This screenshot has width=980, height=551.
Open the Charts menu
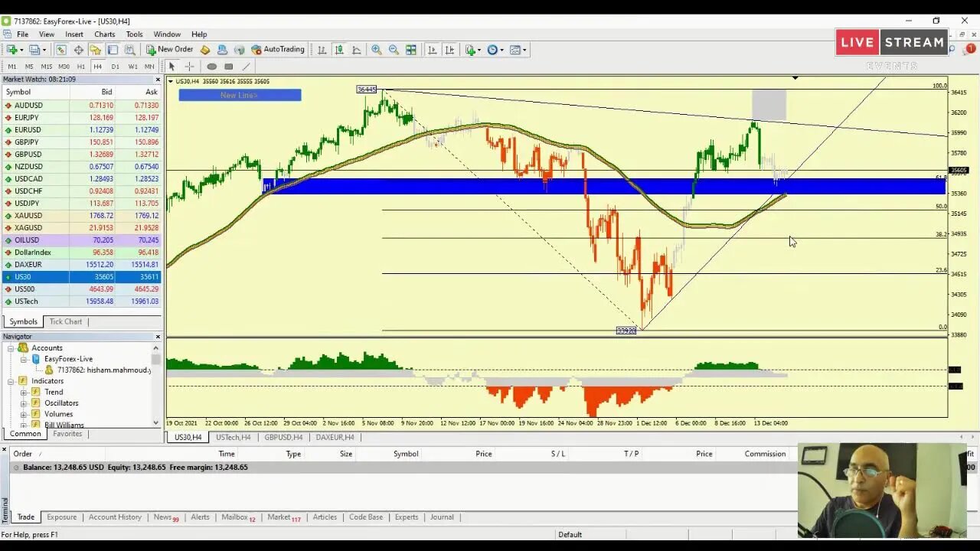(105, 34)
